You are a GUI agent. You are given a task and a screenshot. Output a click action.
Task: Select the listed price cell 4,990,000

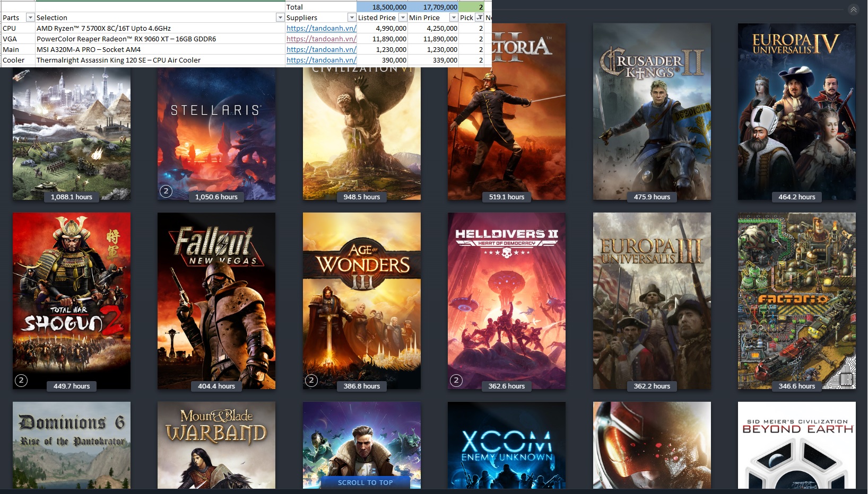pyautogui.click(x=382, y=28)
